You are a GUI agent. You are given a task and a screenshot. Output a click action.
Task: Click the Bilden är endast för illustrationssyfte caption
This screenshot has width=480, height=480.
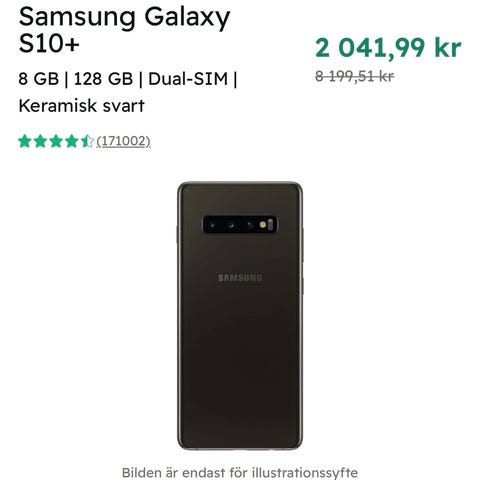click(240, 472)
